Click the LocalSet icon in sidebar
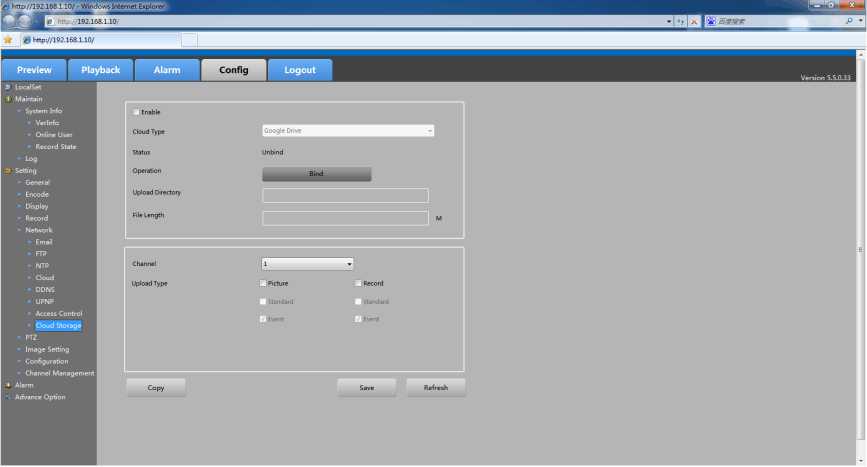Viewport: 867px width, 467px height. (8, 87)
